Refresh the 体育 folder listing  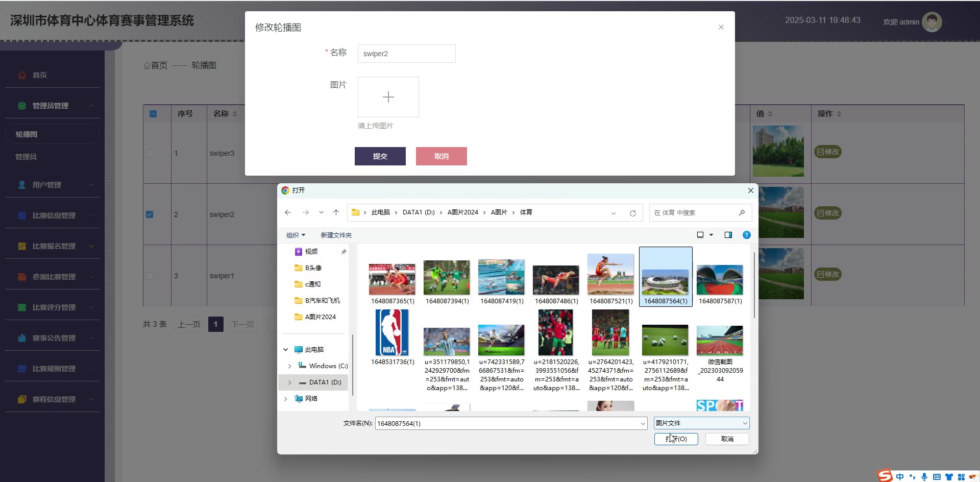(x=633, y=213)
